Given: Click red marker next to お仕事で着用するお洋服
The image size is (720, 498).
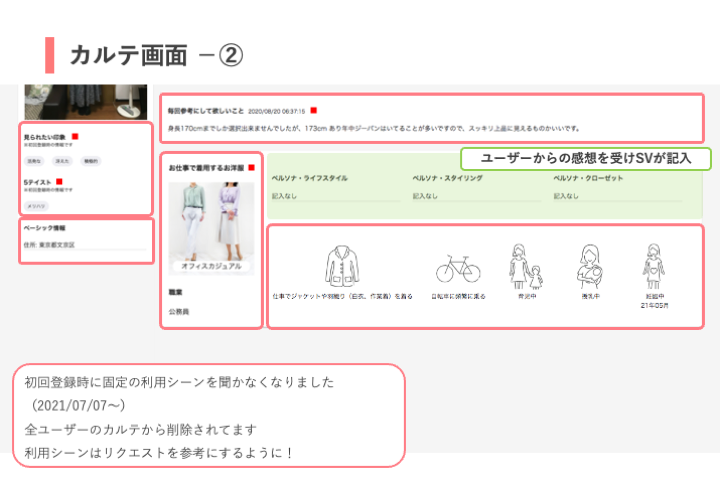Looking at the screenshot, I should click(252, 167).
